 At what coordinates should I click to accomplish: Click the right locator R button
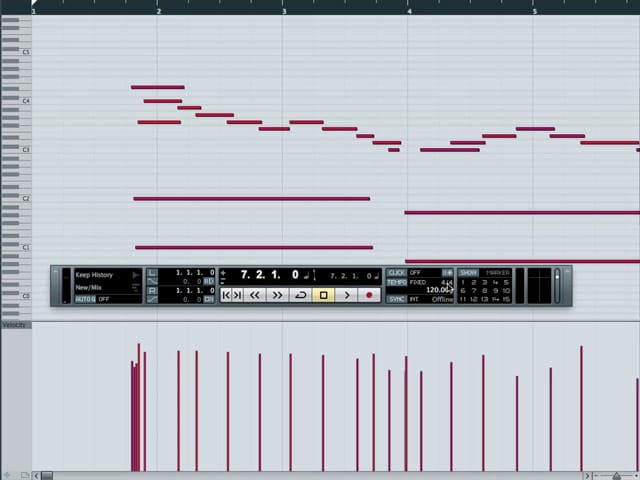(152, 291)
